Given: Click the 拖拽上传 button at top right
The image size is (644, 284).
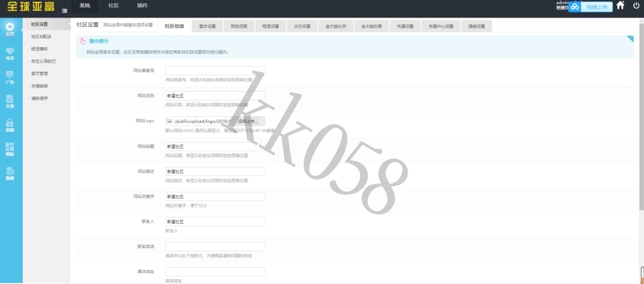Looking at the screenshot, I should tap(597, 7).
